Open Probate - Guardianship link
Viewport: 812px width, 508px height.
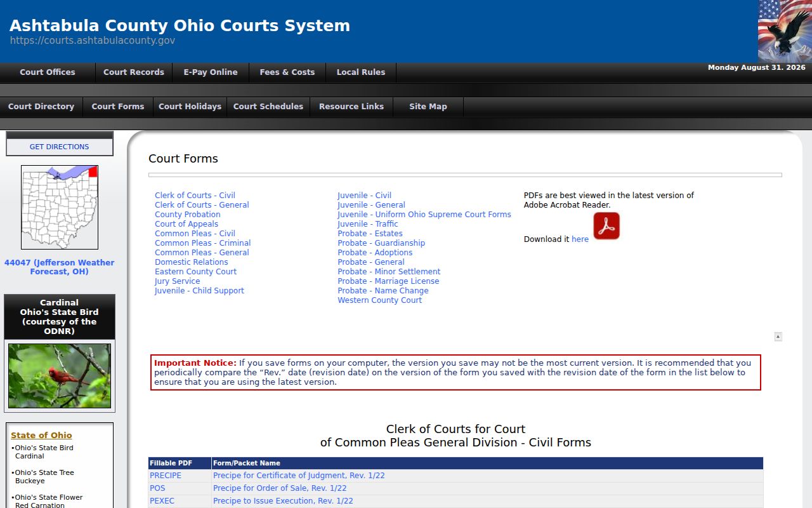tap(381, 243)
